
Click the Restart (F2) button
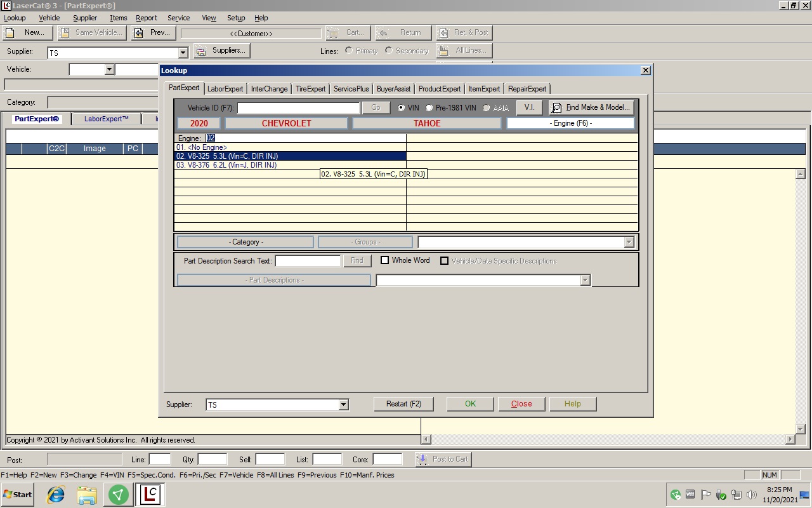pos(403,404)
